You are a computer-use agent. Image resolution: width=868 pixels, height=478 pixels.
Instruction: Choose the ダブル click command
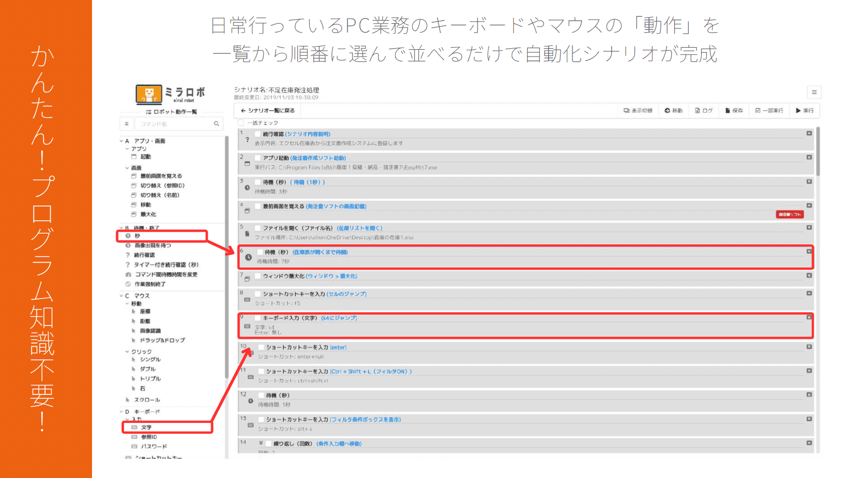tap(148, 369)
